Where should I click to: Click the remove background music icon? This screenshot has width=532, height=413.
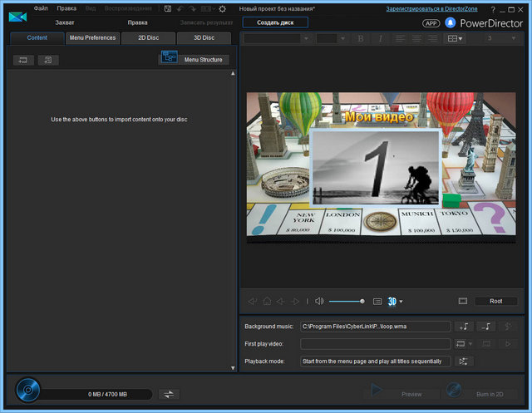point(487,327)
